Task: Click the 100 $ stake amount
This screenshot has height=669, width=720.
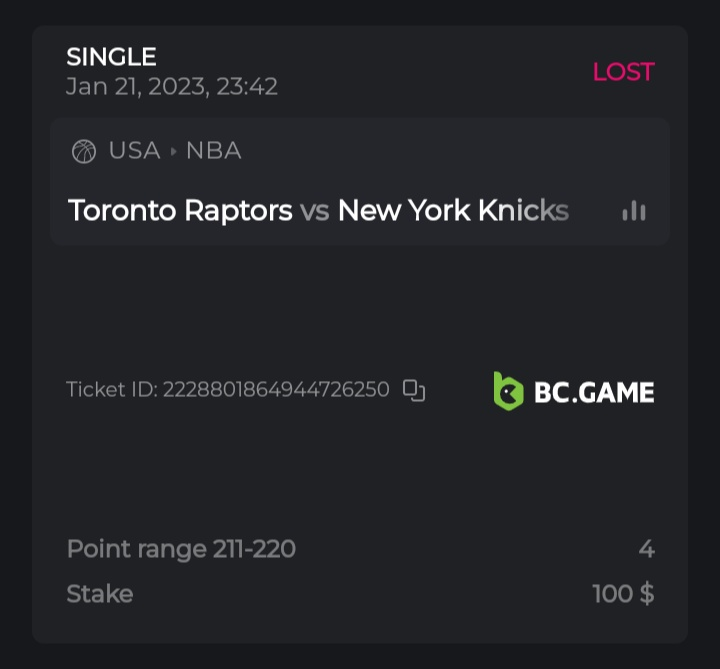Action: point(623,594)
